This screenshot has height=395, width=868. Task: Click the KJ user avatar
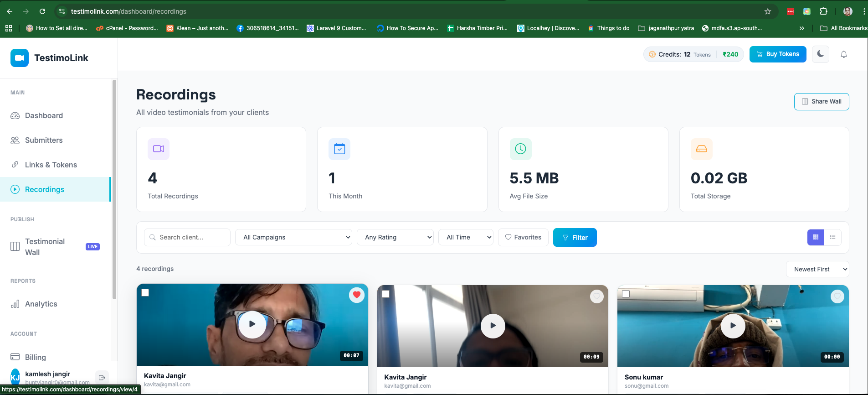pos(15,377)
